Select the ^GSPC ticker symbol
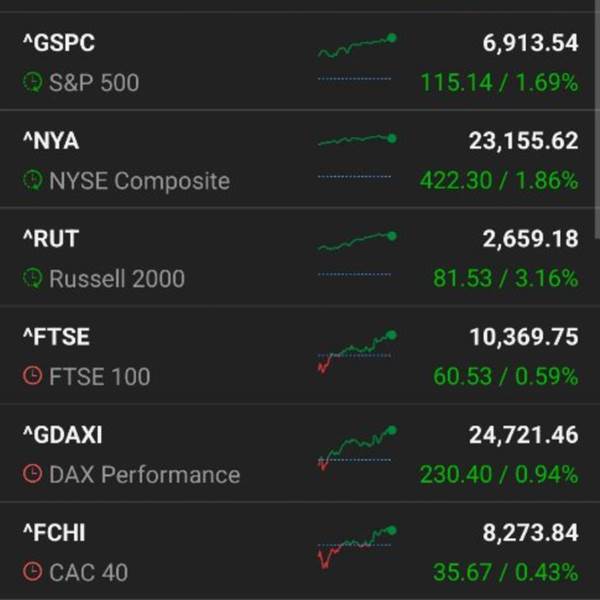 59,42
